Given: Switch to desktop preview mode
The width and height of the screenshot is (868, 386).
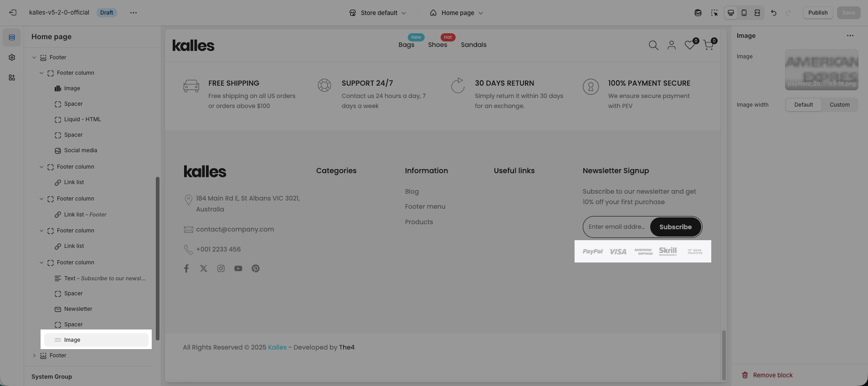Looking at the screenshot, I should point(731,13).
